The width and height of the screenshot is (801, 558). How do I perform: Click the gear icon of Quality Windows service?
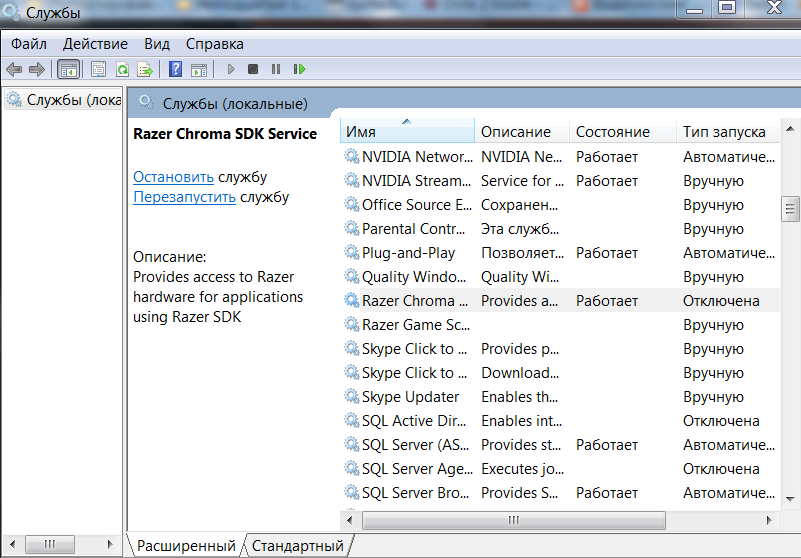351,276
